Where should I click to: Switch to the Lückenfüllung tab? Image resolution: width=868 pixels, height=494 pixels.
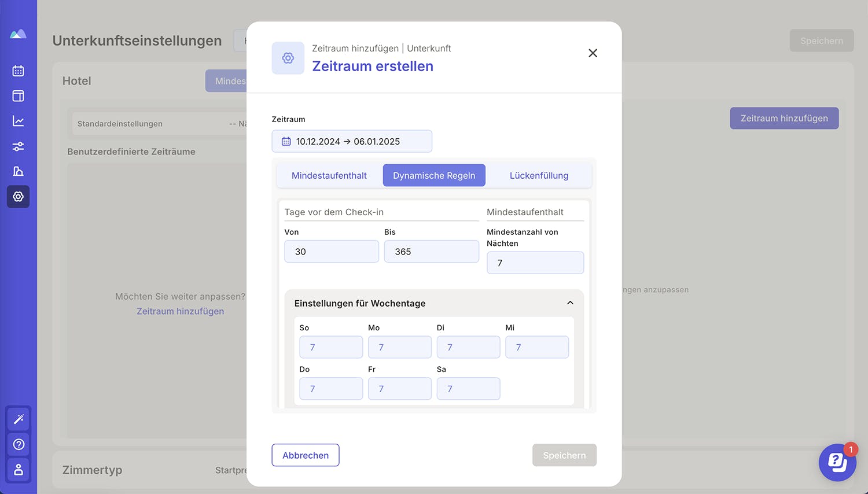(539, 175)
